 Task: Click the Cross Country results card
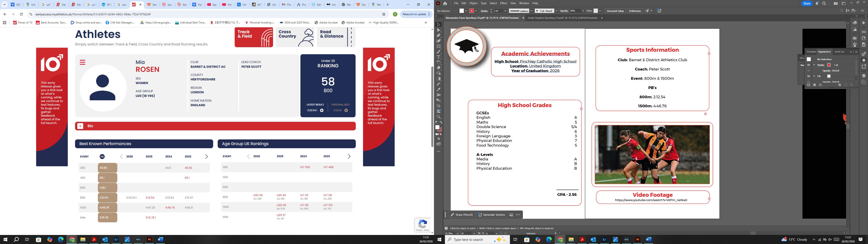tap(295, 37)
